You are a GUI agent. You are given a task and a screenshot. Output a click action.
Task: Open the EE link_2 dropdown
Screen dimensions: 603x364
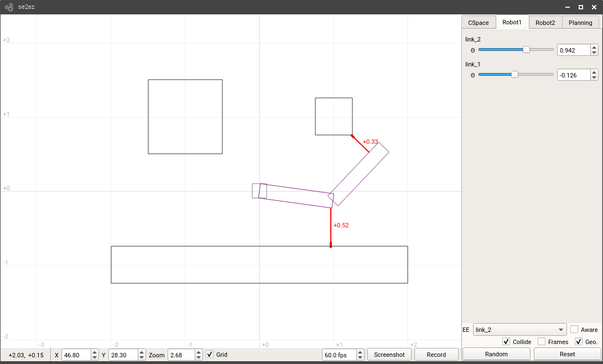[x=520, y=330]
